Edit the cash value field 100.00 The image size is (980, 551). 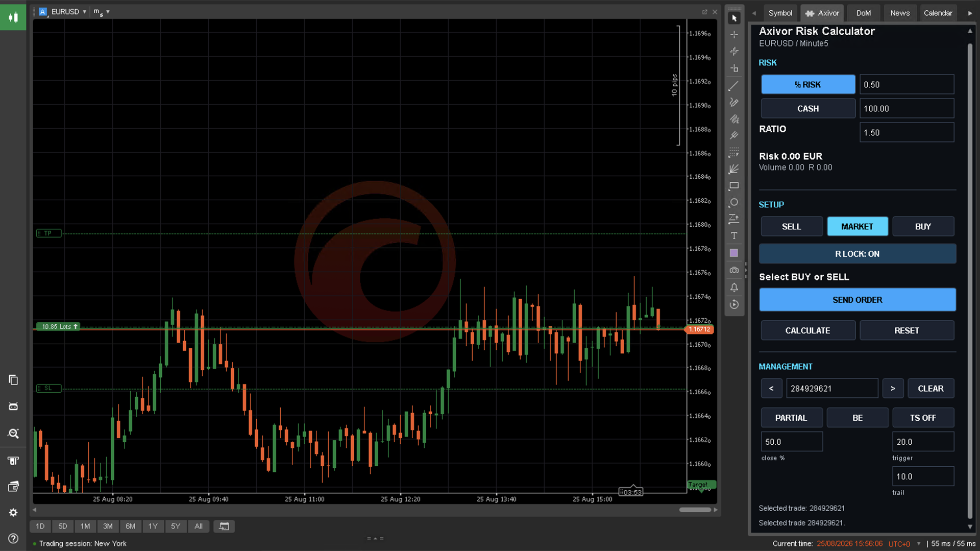tap(906, 109)
